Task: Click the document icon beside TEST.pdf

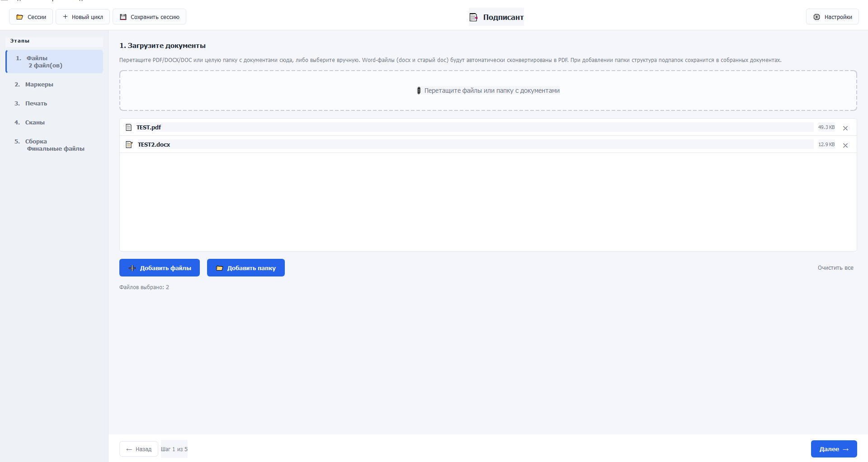Action: click(x=129, y=128)
